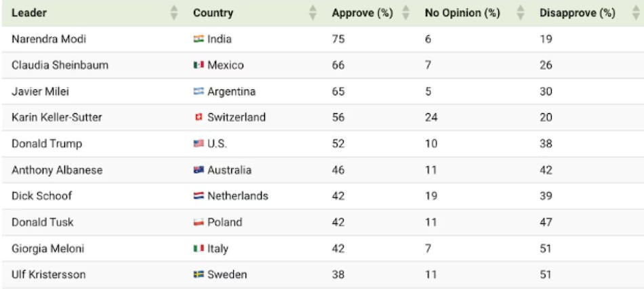Sort table by Leader column arrows
Viewport: 644px width, 289px height.
174,13
